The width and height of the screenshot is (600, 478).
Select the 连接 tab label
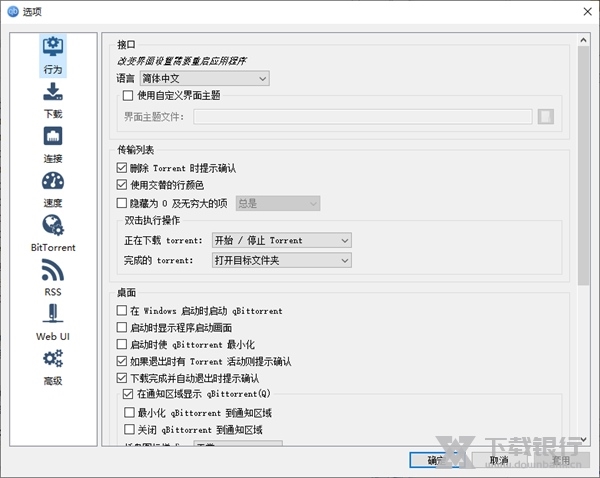53,158
